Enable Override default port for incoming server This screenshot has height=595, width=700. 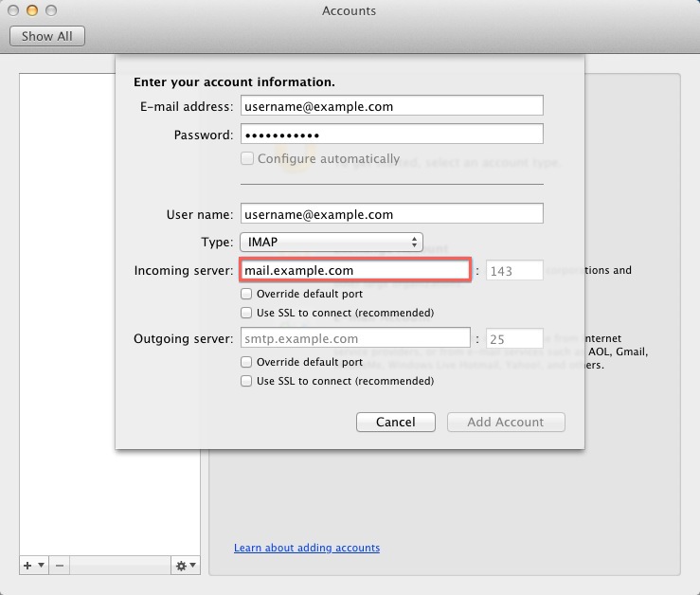[246, 294]
